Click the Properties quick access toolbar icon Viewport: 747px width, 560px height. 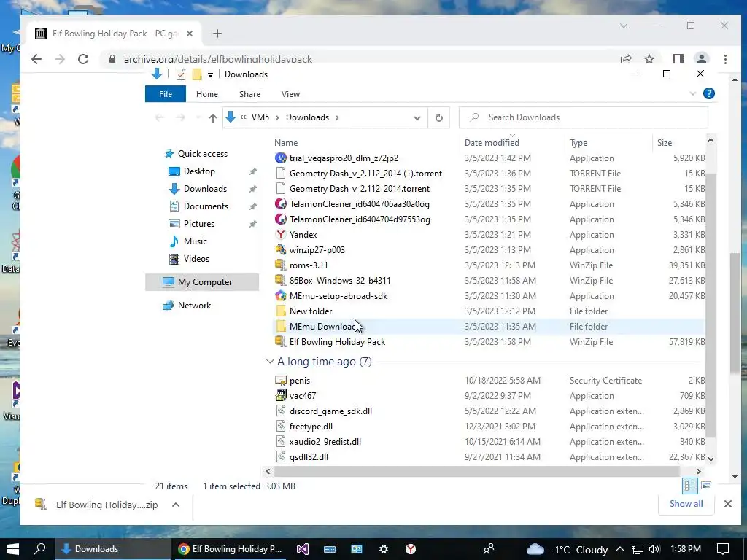(181, 74)
